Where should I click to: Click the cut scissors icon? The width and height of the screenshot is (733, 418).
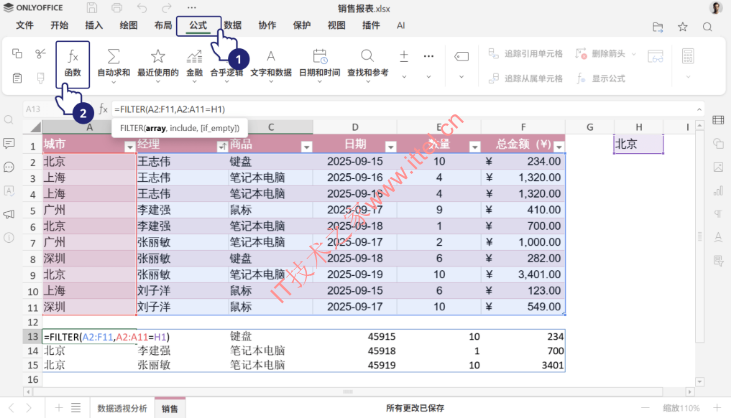40,54
